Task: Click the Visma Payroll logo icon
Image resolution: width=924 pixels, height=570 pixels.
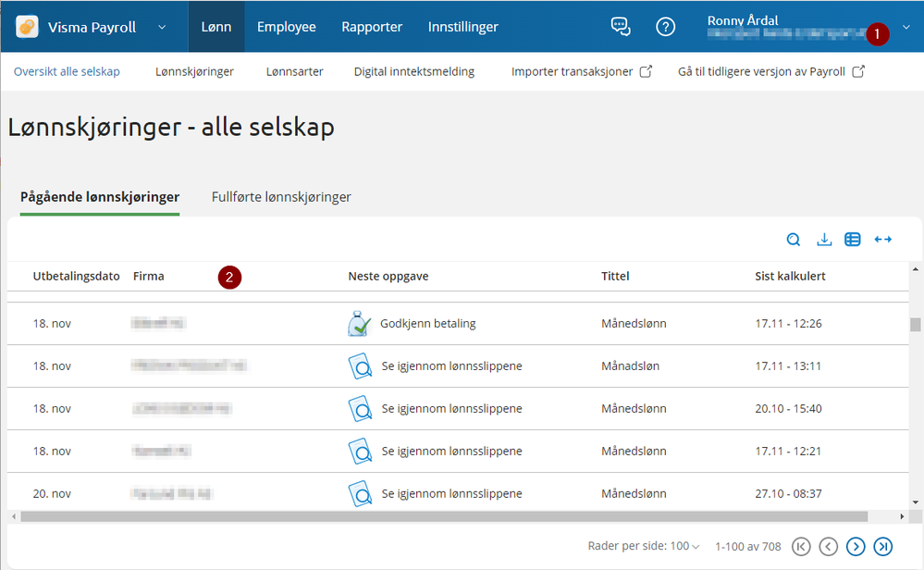Action: tap(27, 27)
